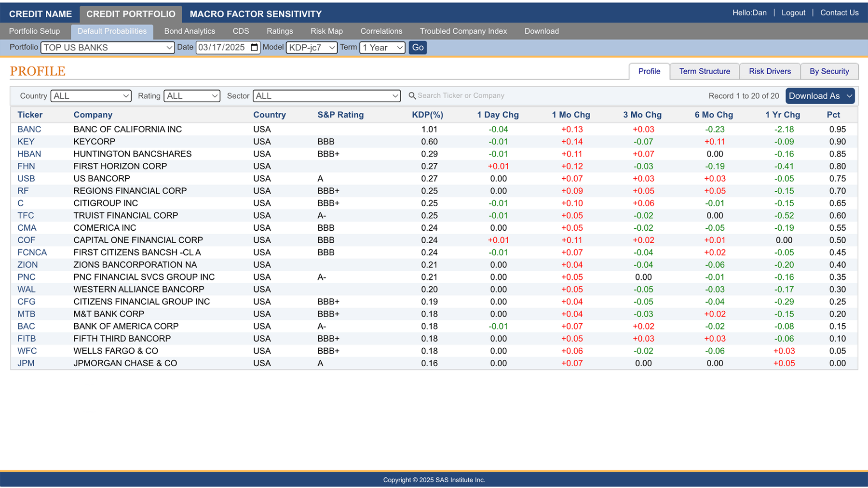Open the Portfolio selector dropdown arrow

(x=169, y=47)
